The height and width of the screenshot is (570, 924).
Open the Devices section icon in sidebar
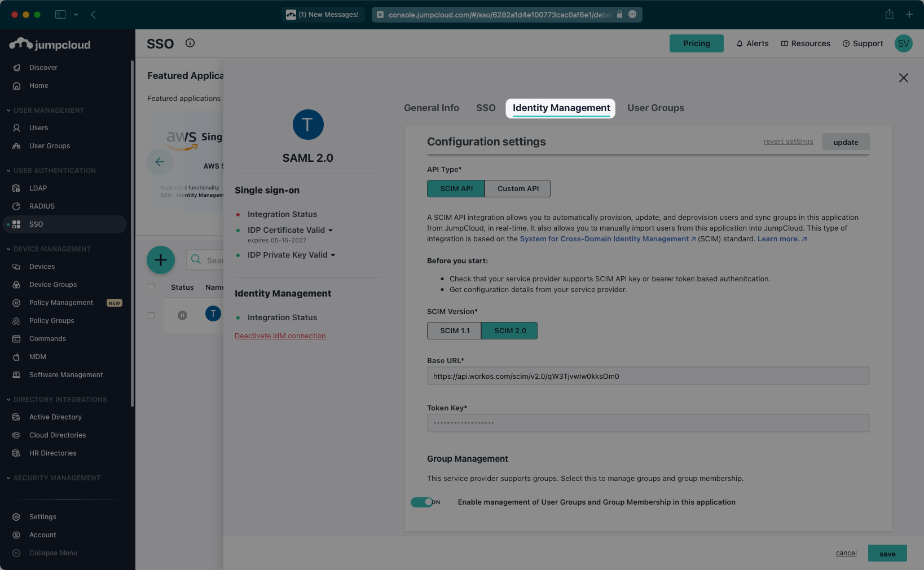[16, 266]
